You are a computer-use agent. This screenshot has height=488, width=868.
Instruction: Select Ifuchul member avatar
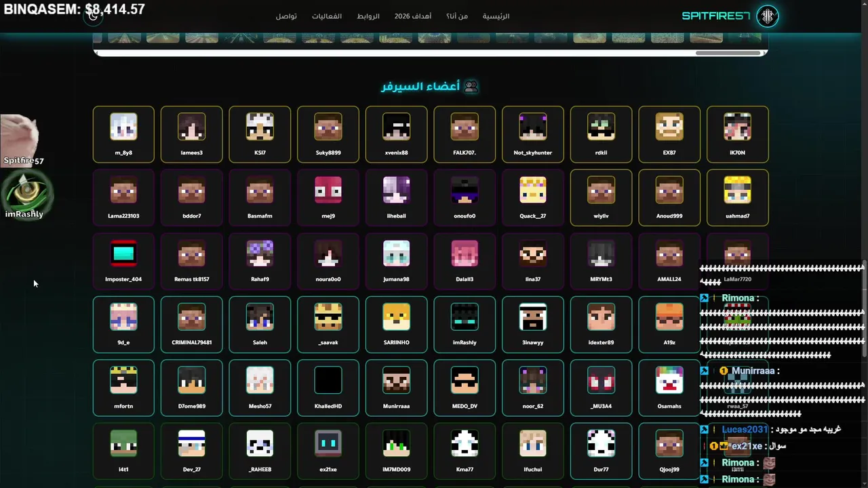point(533,443)
